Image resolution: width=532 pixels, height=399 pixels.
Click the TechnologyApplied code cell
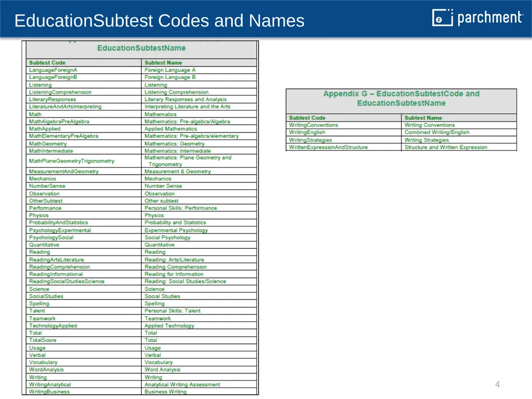click(84, 326)
